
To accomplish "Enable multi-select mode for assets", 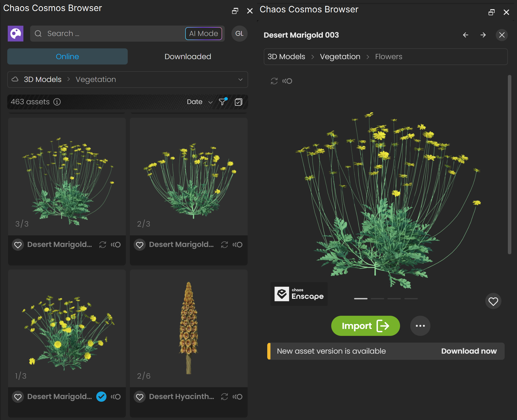I will [x=238, y=102].
